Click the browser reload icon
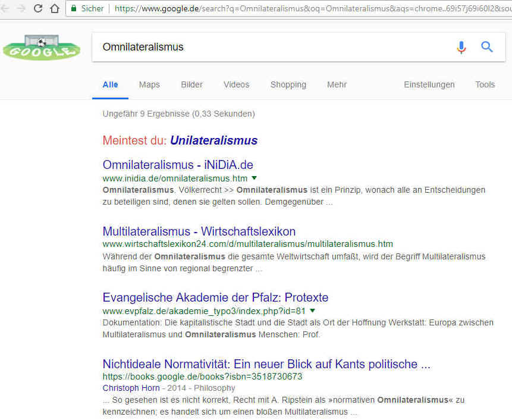Screen dimensions: 512x420 coord(38,8)
